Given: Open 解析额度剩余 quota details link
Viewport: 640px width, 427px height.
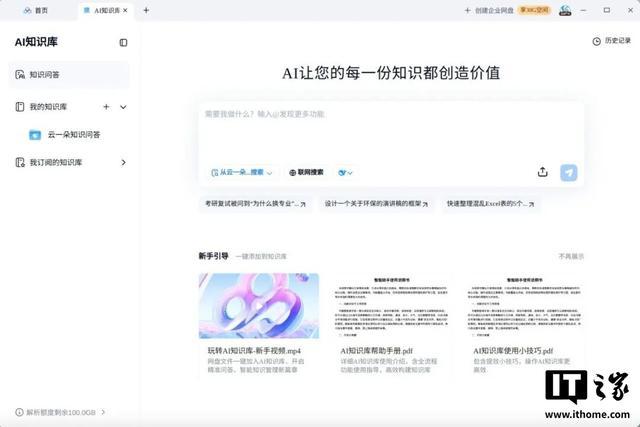Looking at the screenshot, I should (61, 412).
